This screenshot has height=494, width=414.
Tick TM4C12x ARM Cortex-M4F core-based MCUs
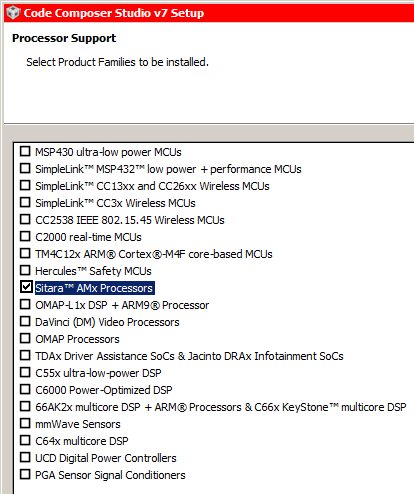pos(25,253)
